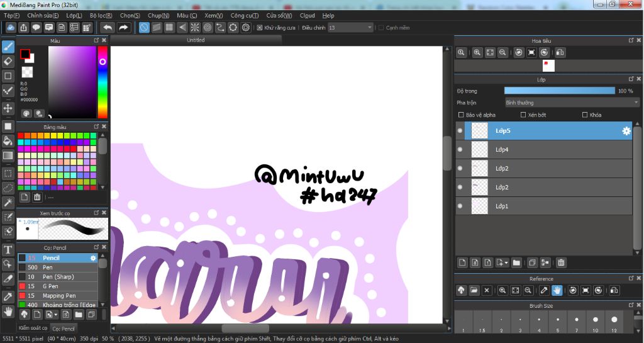Click the canvas vertical scrollbar
Screen dimensions: 644x343
(x=447, y=185)
